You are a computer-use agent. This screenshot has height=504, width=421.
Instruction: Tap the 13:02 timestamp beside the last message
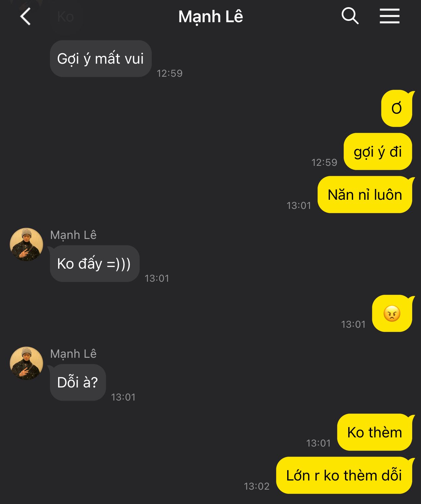point(257,486)
